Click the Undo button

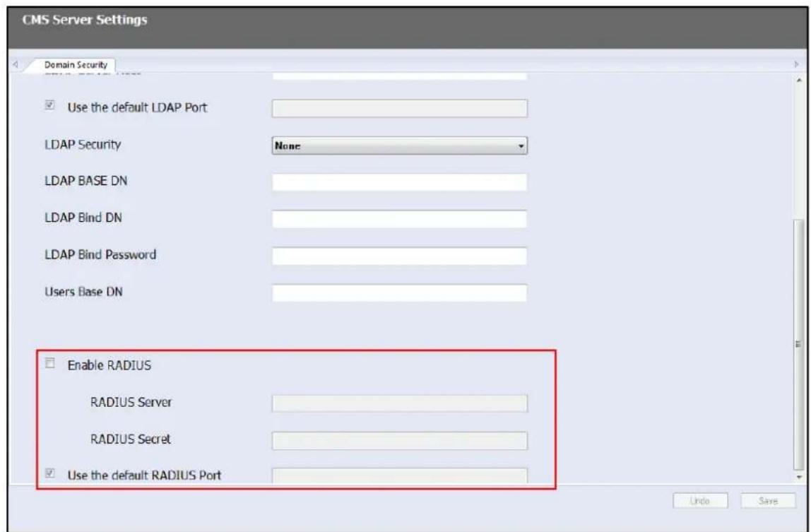coord(700,501)
